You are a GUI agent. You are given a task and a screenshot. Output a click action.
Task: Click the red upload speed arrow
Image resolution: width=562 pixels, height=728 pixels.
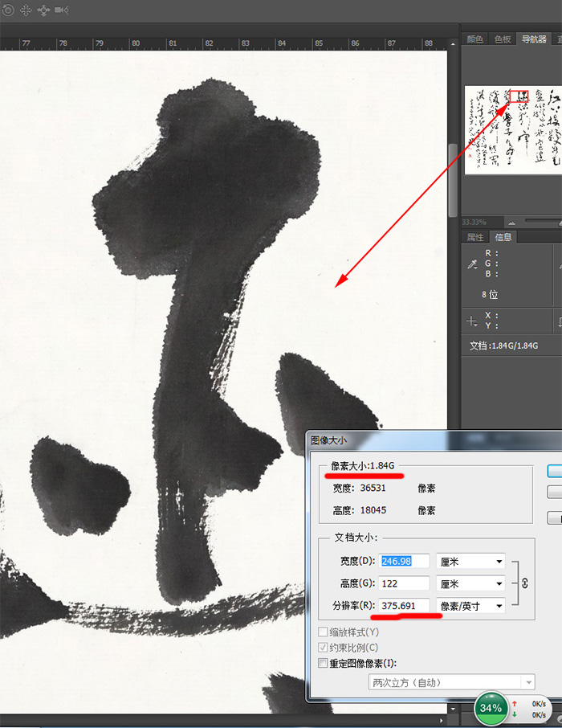(x=514, y=704)
